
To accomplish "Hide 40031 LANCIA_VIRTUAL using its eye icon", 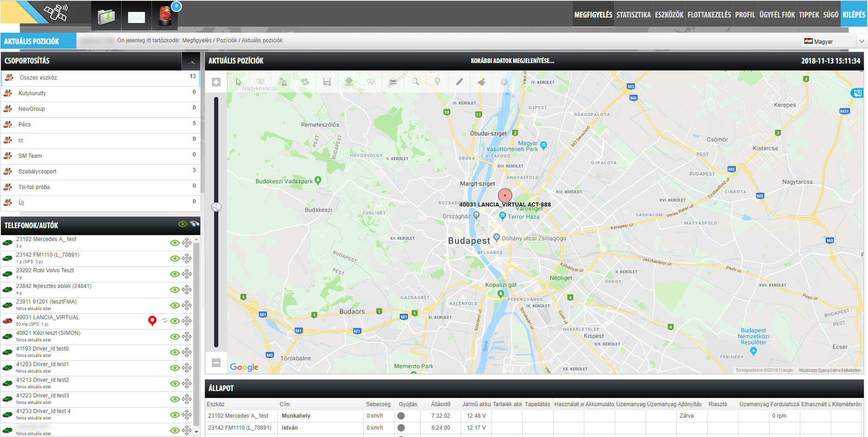I will click(x=175, y=321).
